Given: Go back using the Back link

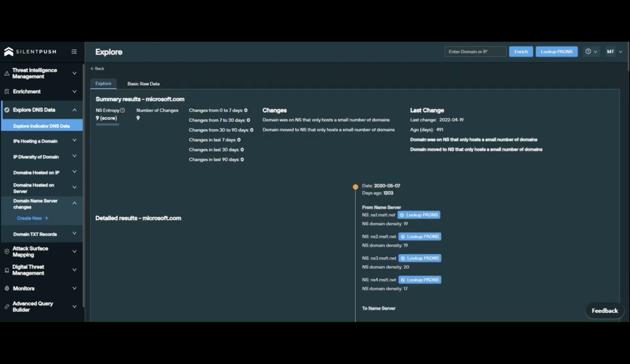Looking at the screenshot, I should tap(97, 69).
